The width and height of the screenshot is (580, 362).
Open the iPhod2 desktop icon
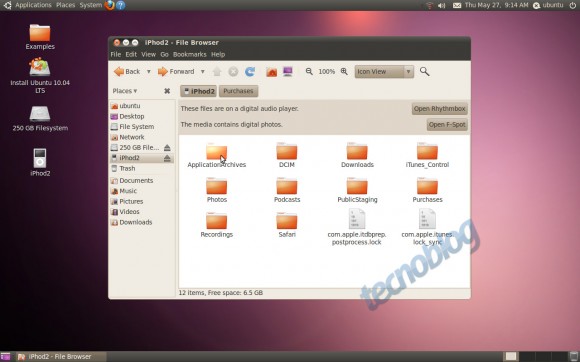[x=40, y=162]
